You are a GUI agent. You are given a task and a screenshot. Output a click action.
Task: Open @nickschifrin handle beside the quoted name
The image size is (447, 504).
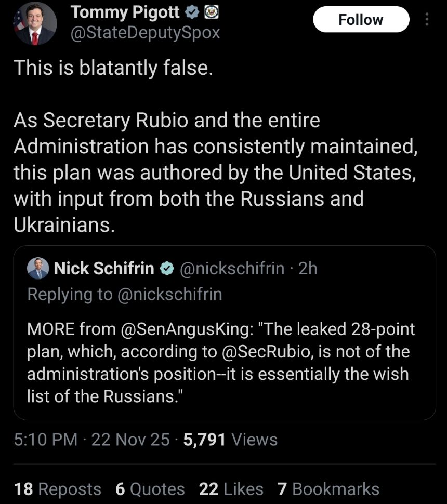pyautogui.click(x=232, y=268)
